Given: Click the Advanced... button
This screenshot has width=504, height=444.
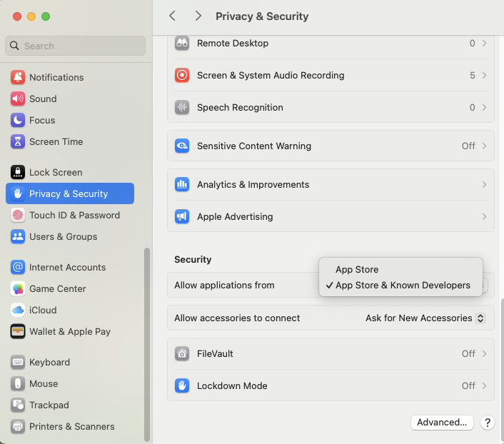Looking at the screenshot, I should pos(442,422).
